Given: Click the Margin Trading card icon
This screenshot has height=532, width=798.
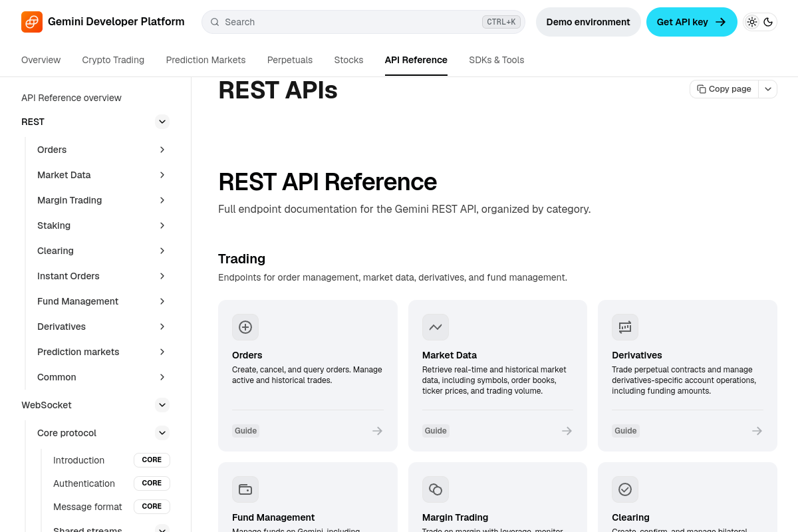Looking at the screenshot, I should 436,489.
